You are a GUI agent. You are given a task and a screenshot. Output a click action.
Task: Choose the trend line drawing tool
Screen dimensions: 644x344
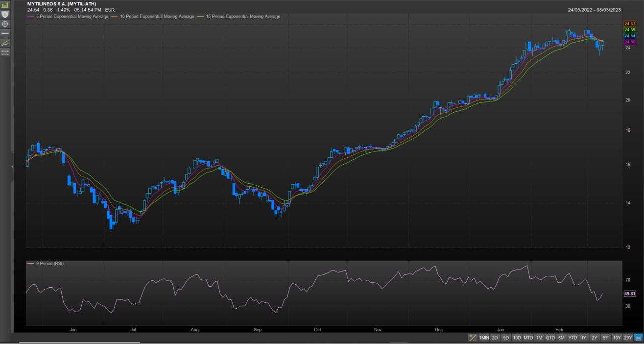5,43
